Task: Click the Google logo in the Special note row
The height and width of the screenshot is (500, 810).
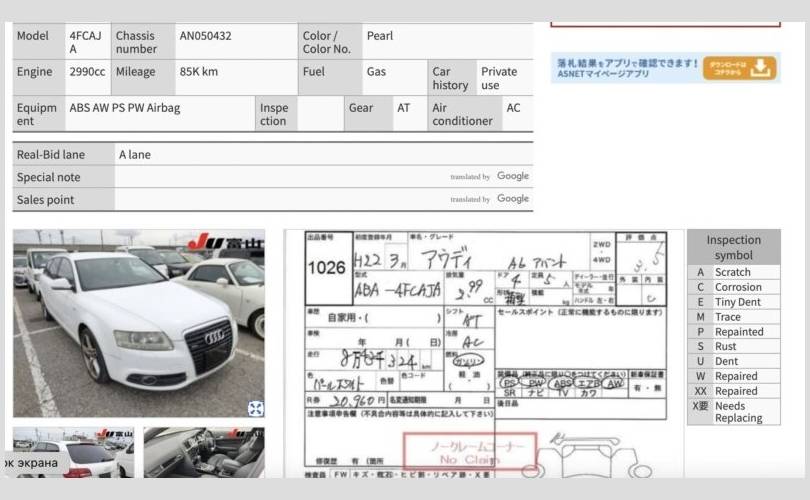Action: (512, 176)
